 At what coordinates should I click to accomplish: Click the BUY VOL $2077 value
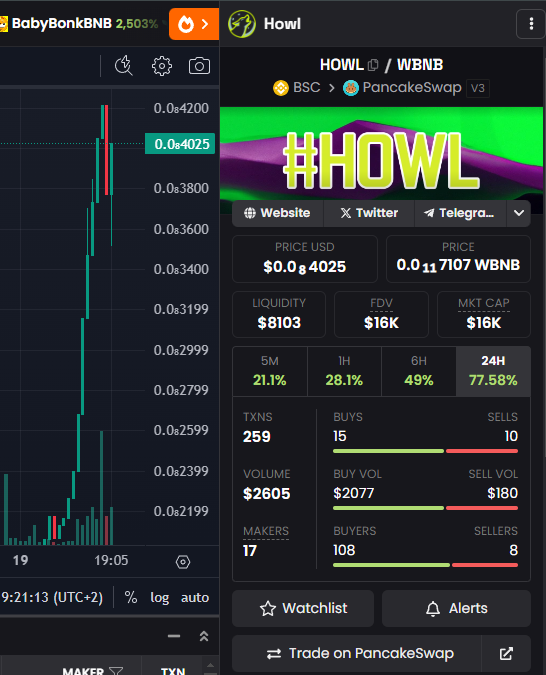click(x=354, y=493)
